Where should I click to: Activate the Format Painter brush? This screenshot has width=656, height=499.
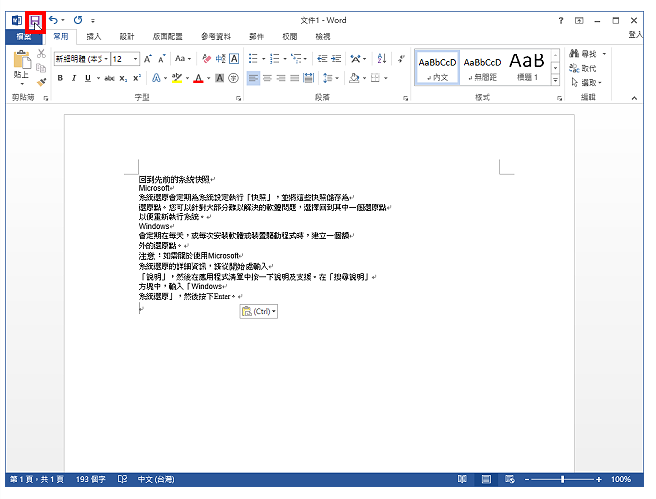(x=41, y=82)
